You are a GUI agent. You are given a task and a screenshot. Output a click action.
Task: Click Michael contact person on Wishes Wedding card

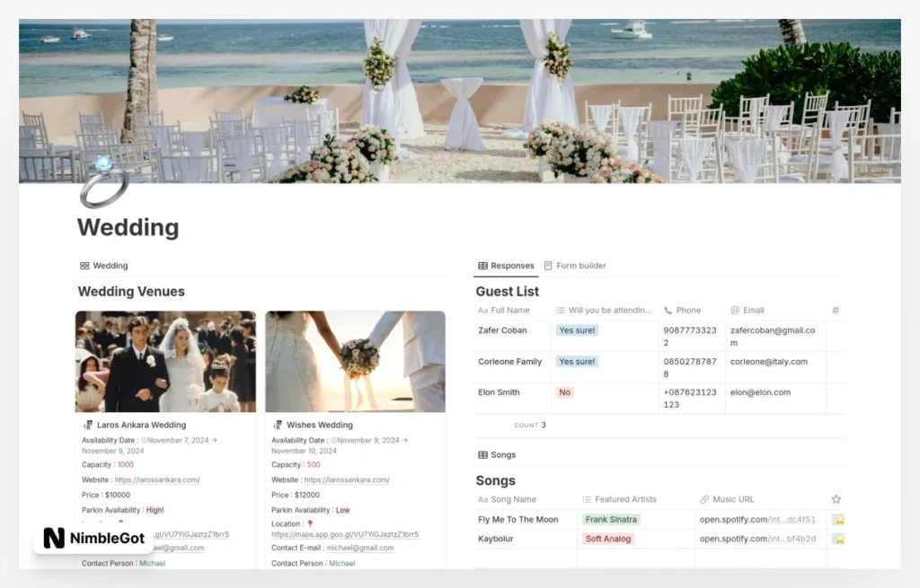pyautogui.click(x=342, y=564)
